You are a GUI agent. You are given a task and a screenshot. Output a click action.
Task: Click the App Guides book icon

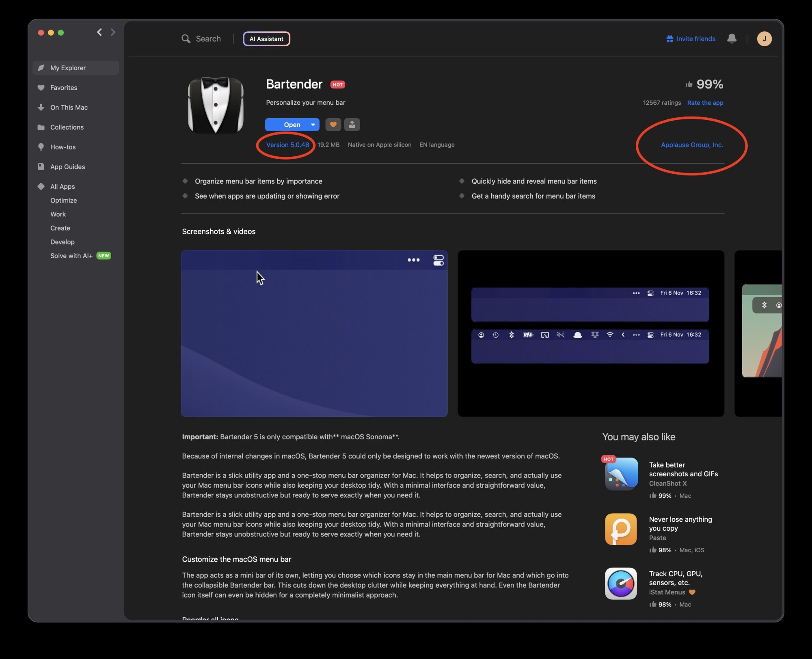(x=41, y=167)
